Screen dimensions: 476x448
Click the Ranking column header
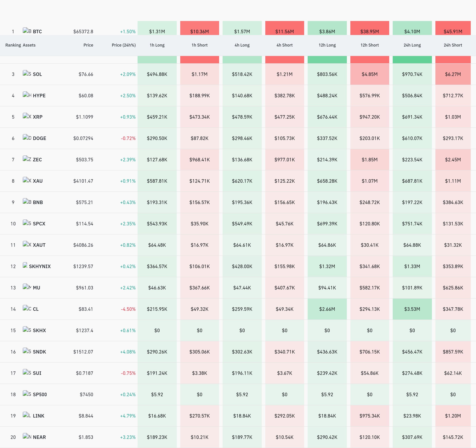tap(13, 45)
